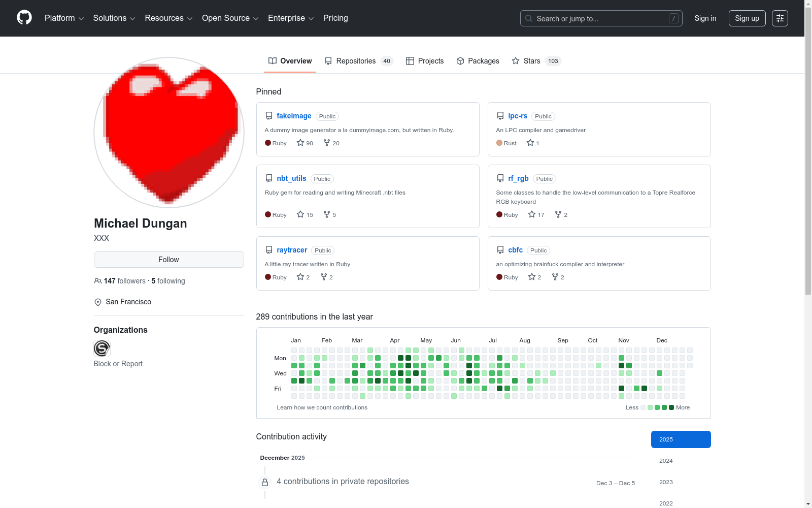The image size is (812, 508).
Task: Open the global navigation options icon
Action: pos(780,18)
